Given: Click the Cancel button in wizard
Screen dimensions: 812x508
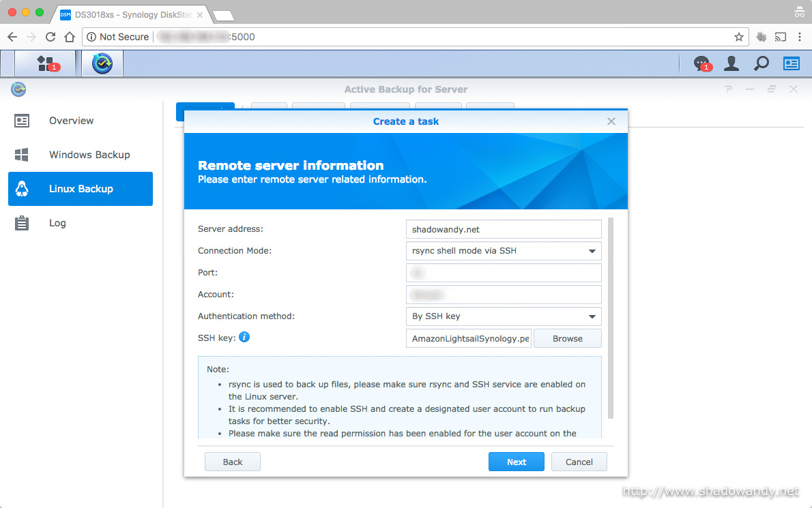Looking at the screenshot, I should [579, 462].
